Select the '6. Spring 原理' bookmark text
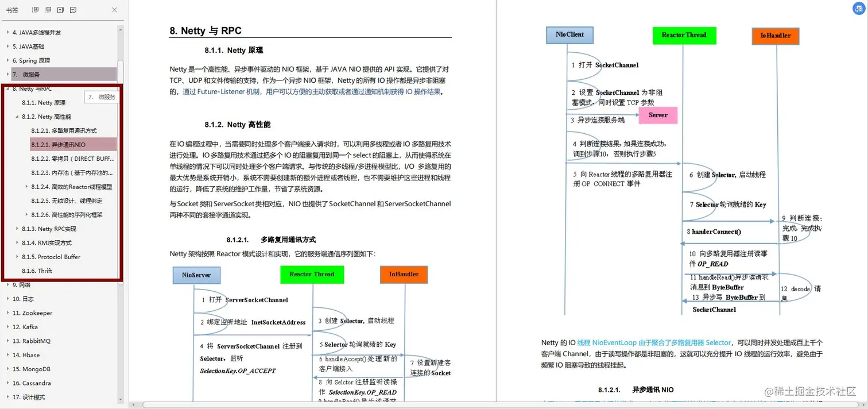The width and height of the screenshot is (868, 409). point(31,61)
